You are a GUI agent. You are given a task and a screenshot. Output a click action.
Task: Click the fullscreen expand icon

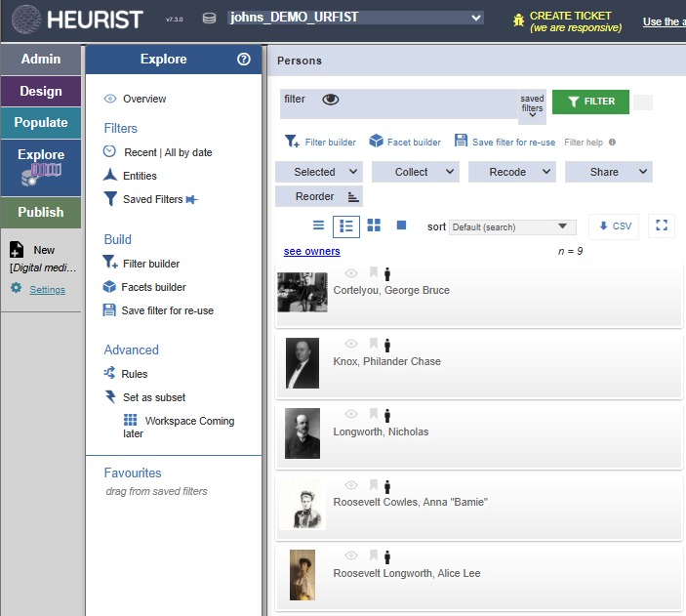[x=662, y=226]
